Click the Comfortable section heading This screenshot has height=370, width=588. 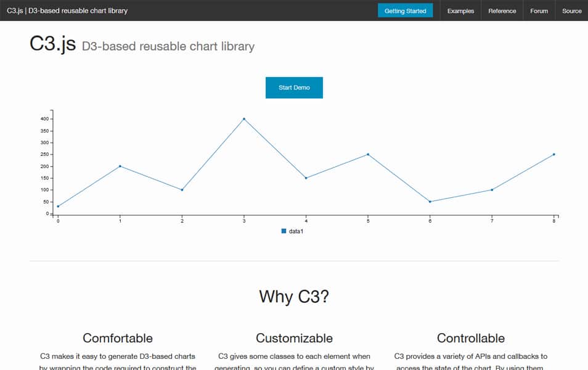click(118, 338)
